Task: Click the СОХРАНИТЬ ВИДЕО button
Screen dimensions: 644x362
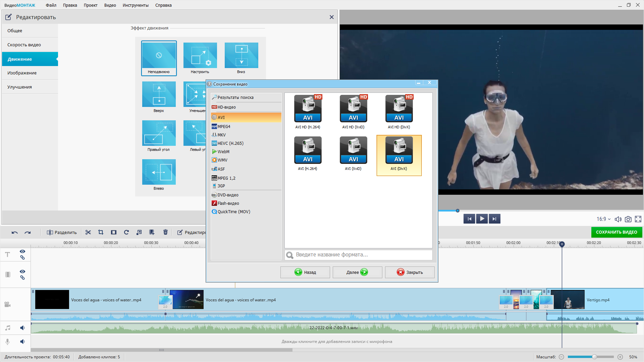Action: (616, 232)
